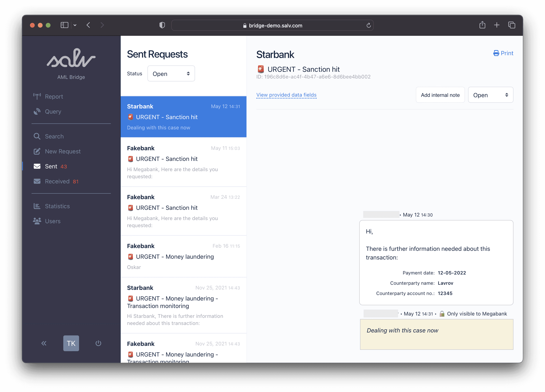This screenshot has height=392, width=545.
Task: Click View provided data fields link
Action: [x=286, y=95]
